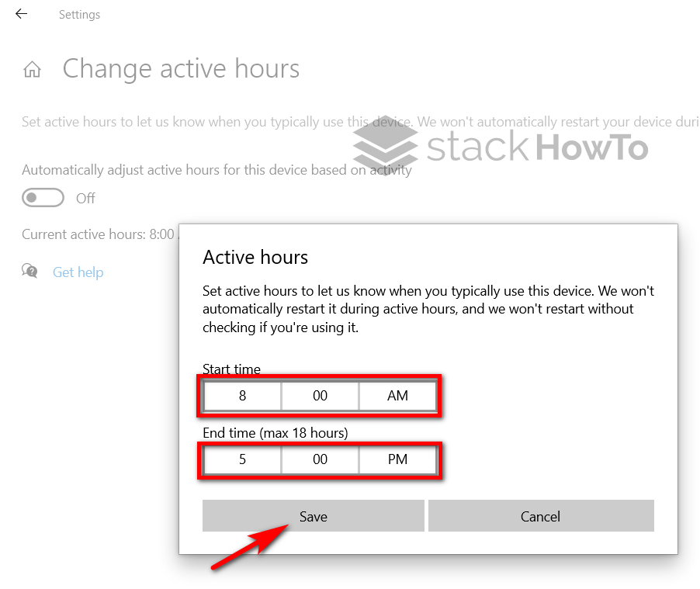Select the Start time minutes field showing 00

[x=320, y=396]
